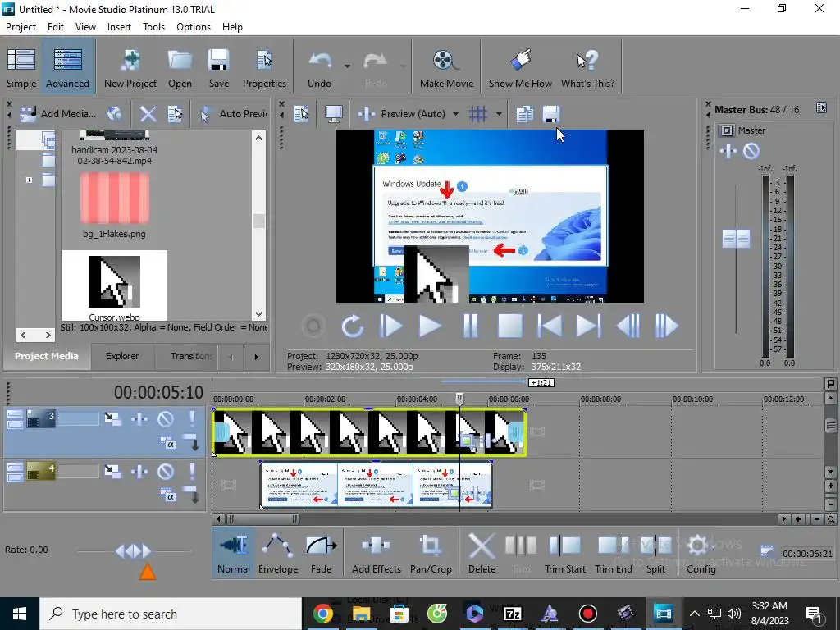Open the Master bus FX icon

coord(728,151)
